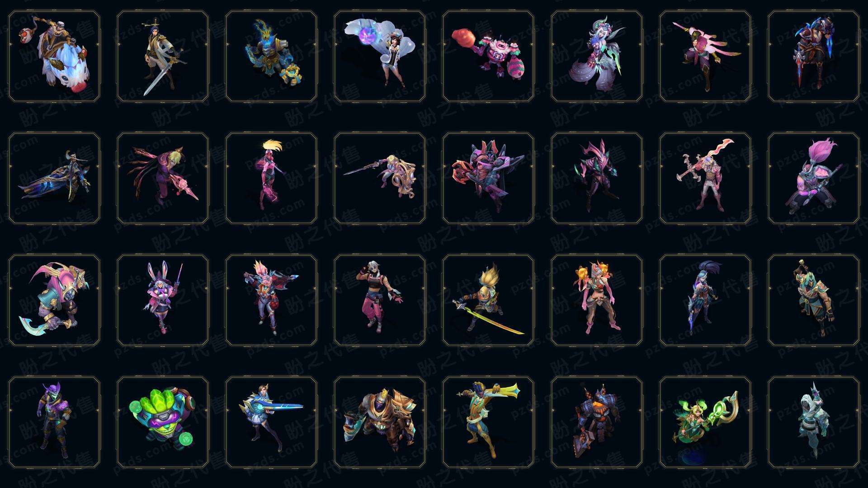Pick the pink robot with red boxing glove
Viewport: 868px width, 488px height.
click(x=488, y=56)
